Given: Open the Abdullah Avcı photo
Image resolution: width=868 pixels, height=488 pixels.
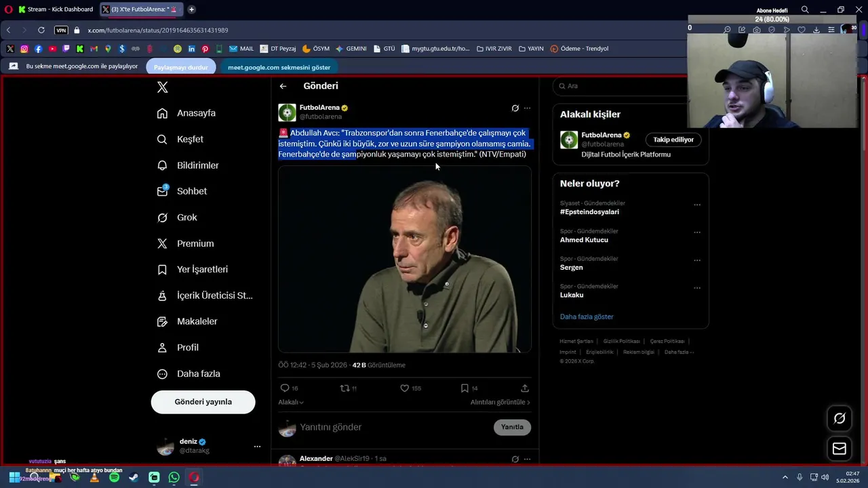Looking at the screenshot, I should [x=405, y=260].
